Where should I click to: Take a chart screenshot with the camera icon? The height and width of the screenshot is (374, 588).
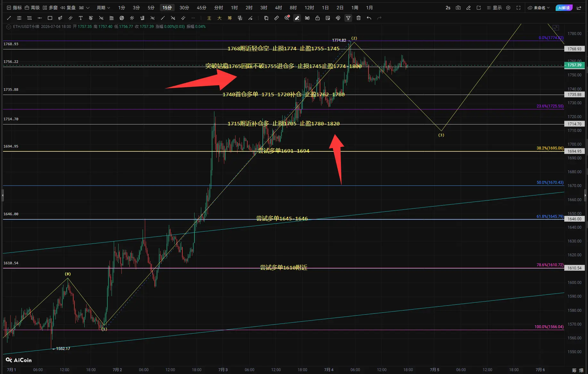[458, 8]
